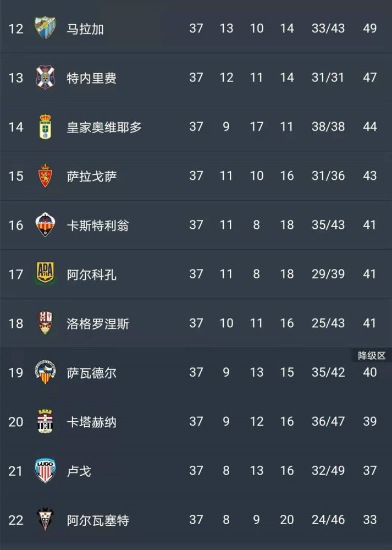Tap the 洛格罗涅斯 team name
Viewport: 392px width, 550px height.
pos(98,323)
